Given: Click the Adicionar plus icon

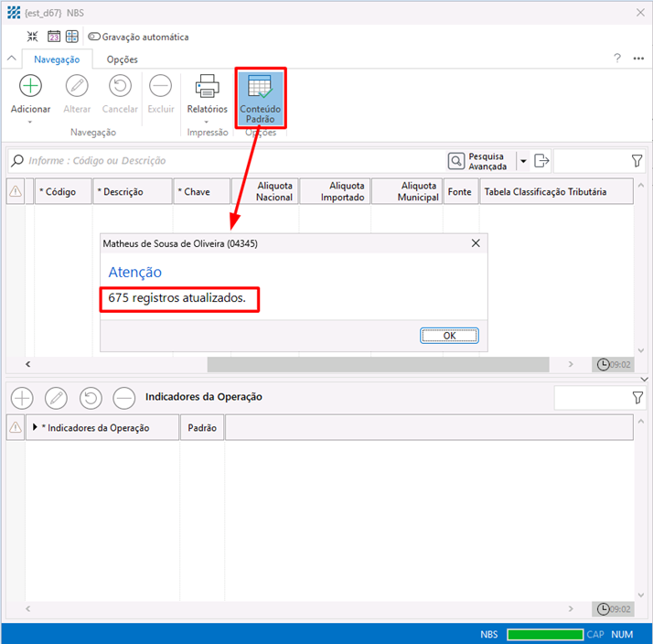Looking at the screenshot, I should click(x=30, y=87).
